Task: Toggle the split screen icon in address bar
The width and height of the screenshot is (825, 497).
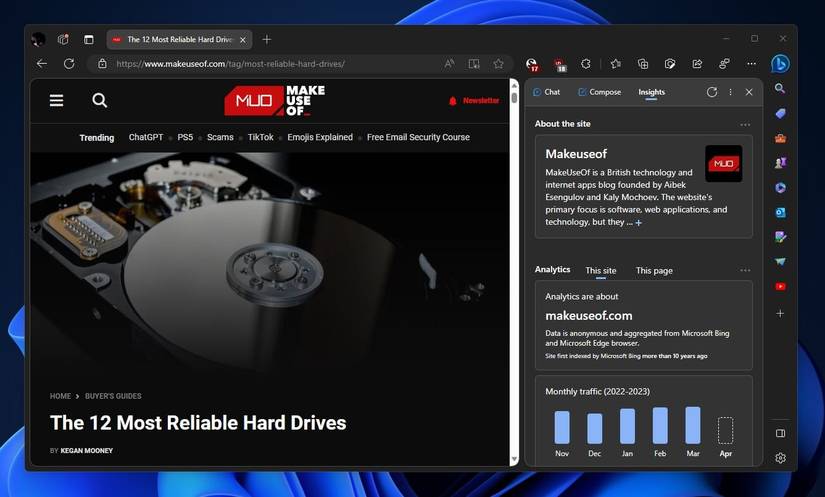Action: pyautogui.click(x=474, y=64)
